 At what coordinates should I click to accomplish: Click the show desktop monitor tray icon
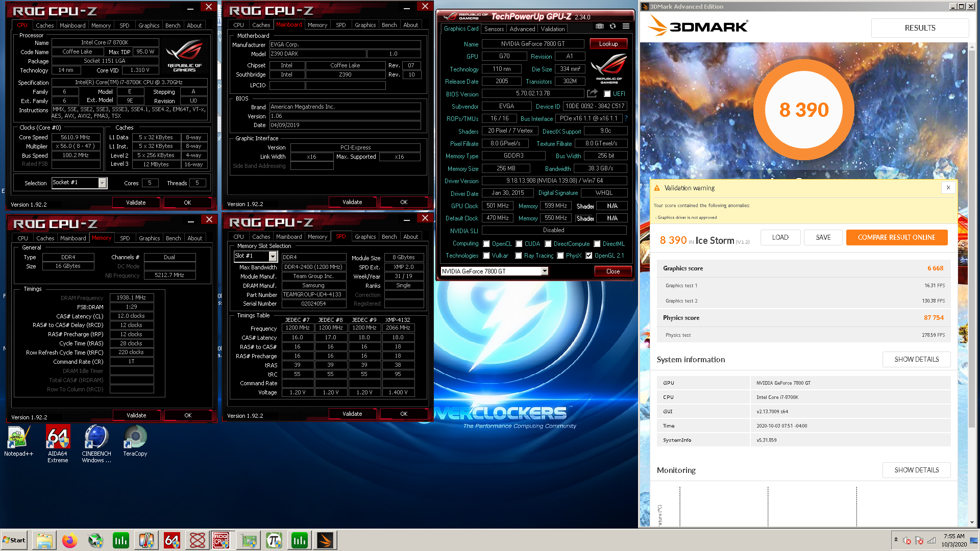(x=974, y=540)
